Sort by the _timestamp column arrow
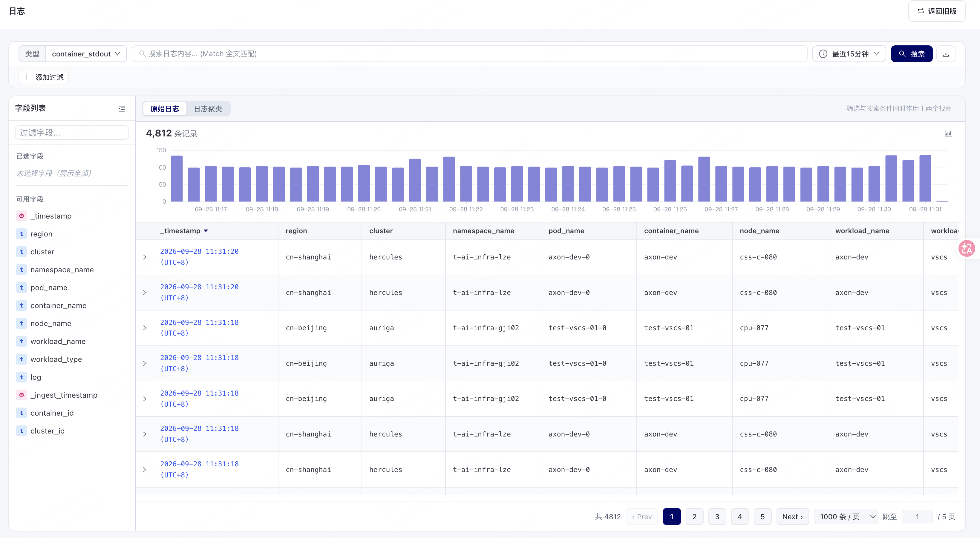This screenshot has width=980, height=538. tap(206, 231)
